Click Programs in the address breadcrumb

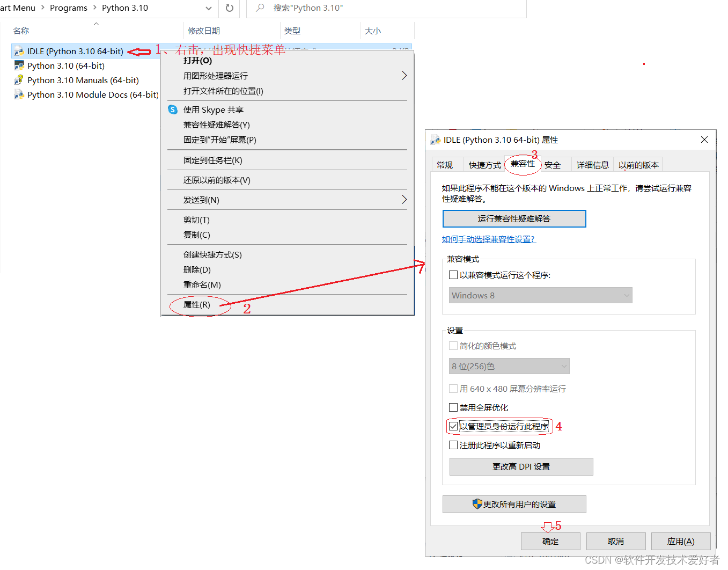[69, 8]
